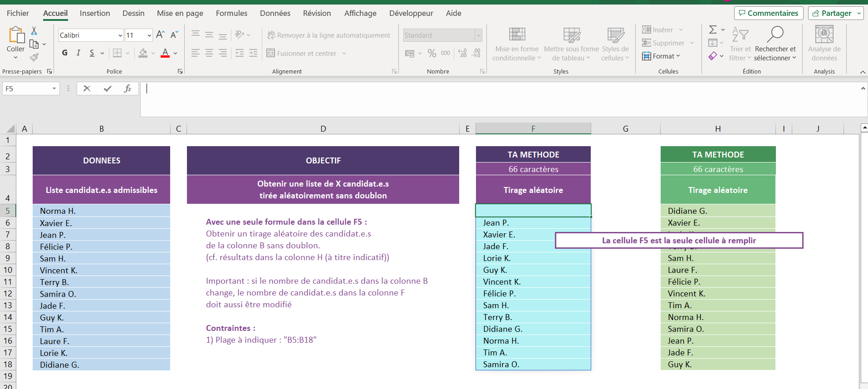Align text to bottom

223,35
